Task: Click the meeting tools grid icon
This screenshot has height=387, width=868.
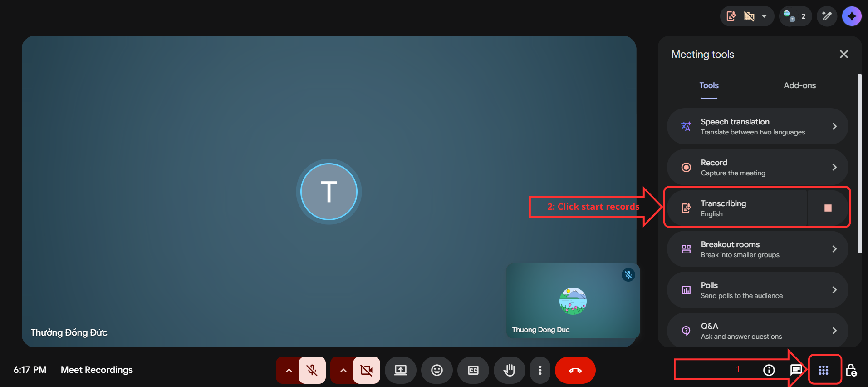Action: pyautogui.click(x=824, y=370)
